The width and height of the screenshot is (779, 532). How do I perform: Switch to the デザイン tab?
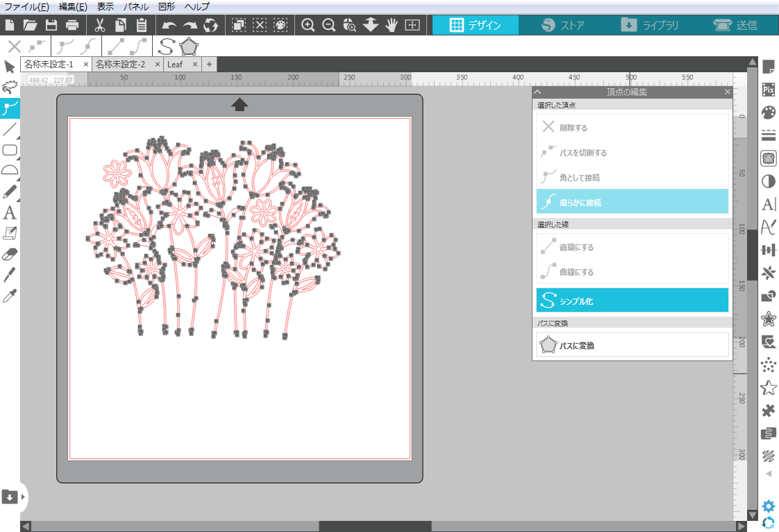(x=476, y=25)
